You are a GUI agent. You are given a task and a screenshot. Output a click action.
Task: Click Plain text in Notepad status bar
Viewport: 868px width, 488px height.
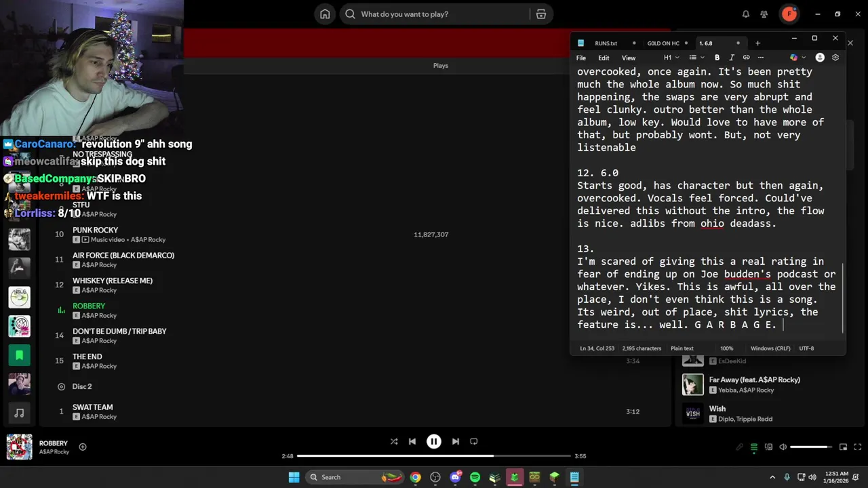tap(682, 348)
